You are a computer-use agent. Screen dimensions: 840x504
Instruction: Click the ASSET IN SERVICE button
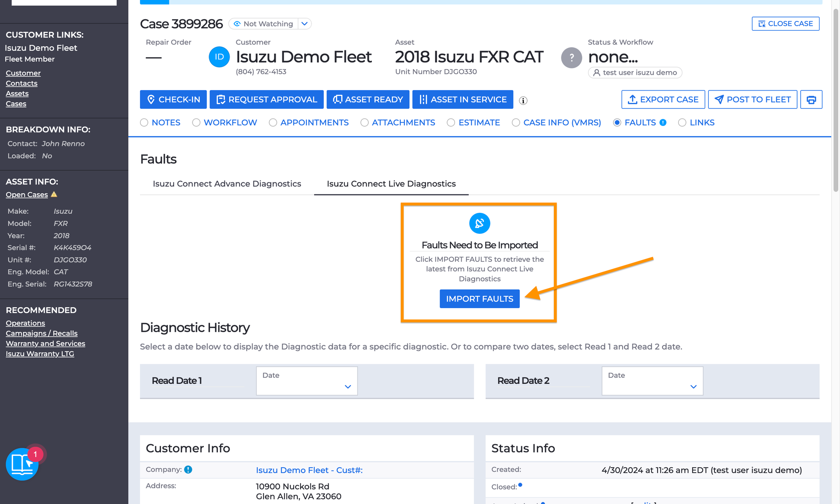click(463, 100)
